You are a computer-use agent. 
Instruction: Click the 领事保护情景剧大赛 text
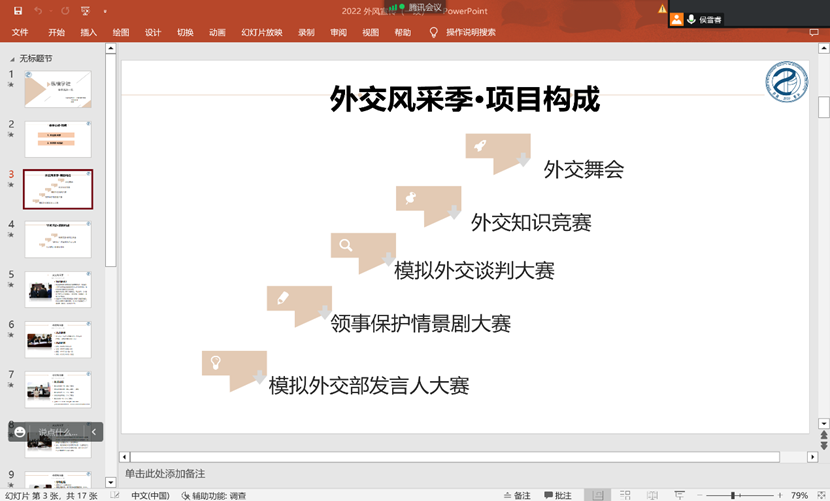click(x=420, y=323)
